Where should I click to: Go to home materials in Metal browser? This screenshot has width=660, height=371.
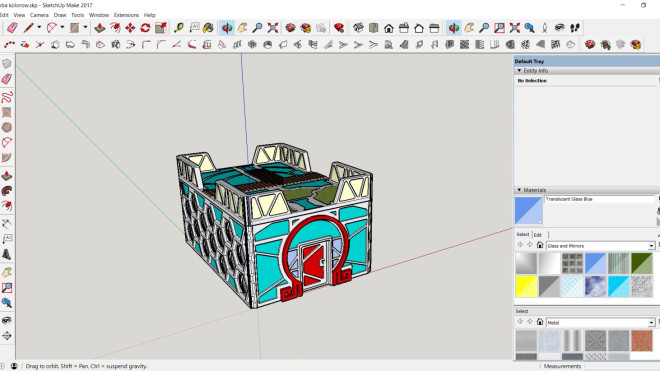tap(540, 322)
